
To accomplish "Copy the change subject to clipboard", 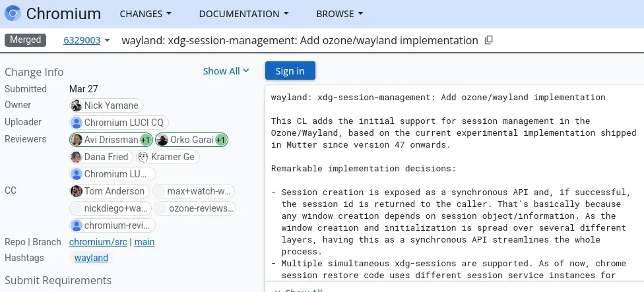I will (489, 40).
